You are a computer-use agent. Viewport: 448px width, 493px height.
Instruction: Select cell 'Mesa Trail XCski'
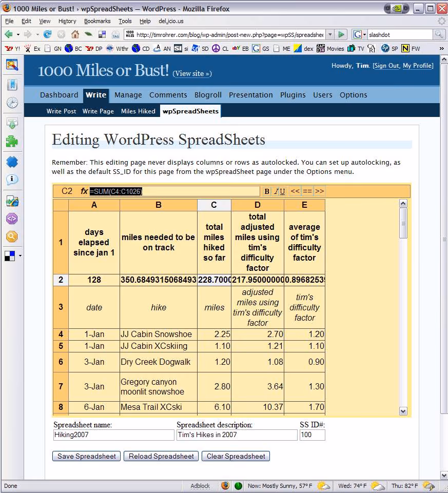tap(159, 407)
